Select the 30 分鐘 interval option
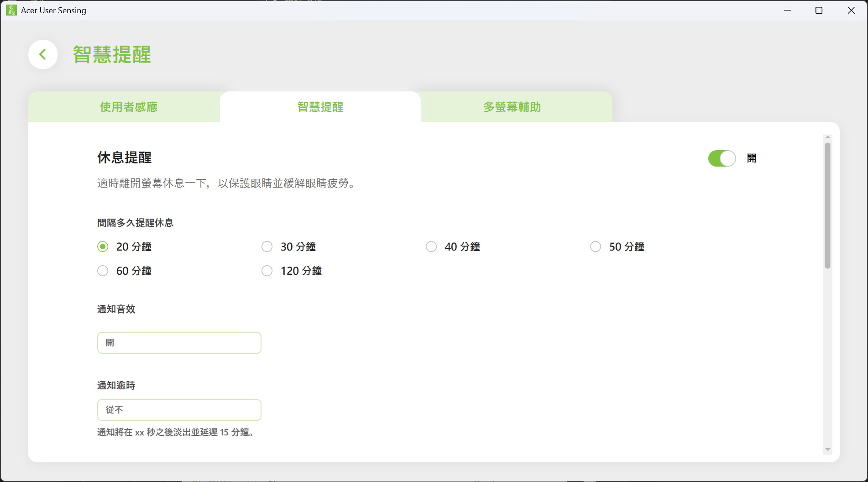The height and width of the screenshot is (482, 868). 267,246
